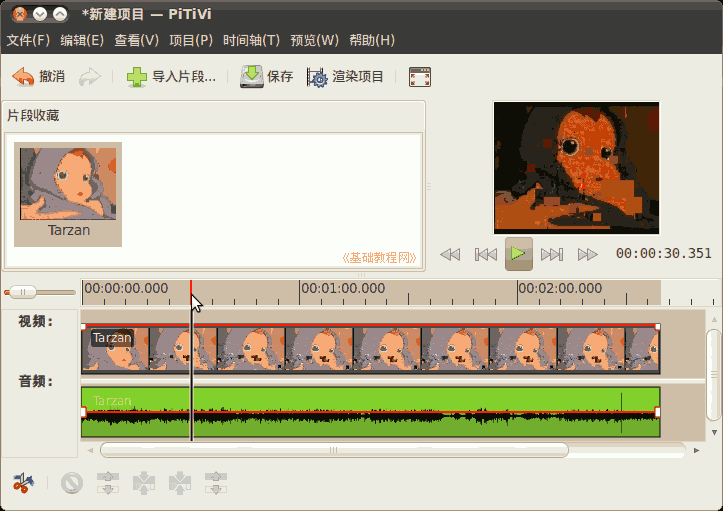723x511 pixels.
Task: Click the fast-forward playback button
Action: click(x=587, y=254)
